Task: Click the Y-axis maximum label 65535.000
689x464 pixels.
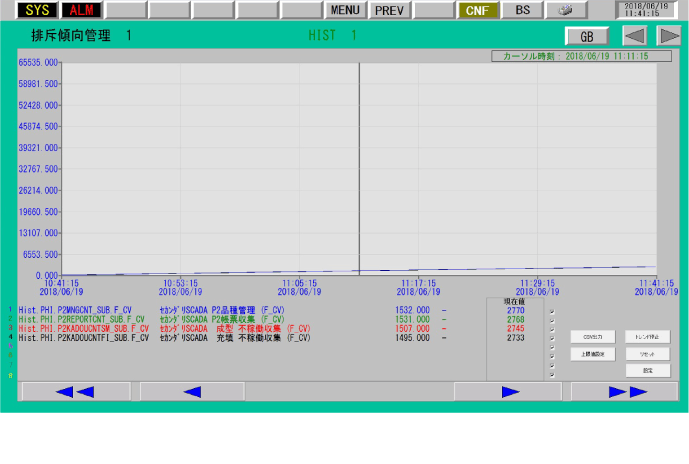Action: click(x=38, y=62)
